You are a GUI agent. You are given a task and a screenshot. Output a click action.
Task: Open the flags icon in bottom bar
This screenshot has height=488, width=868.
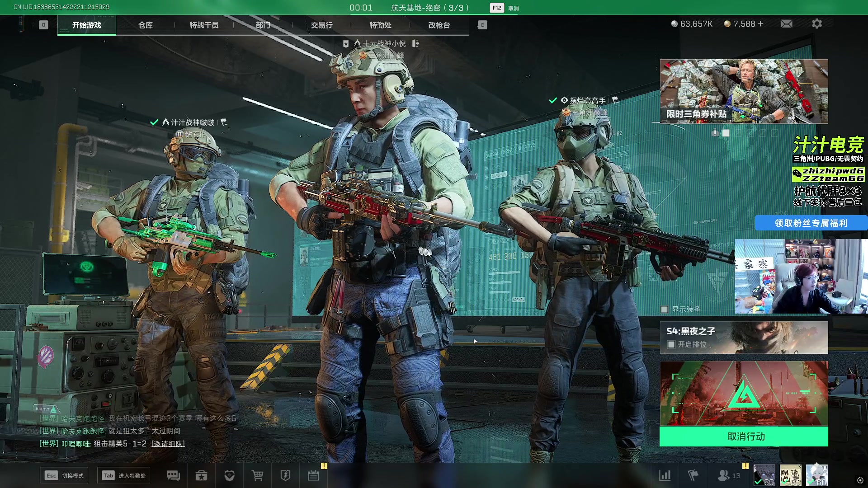point(693,475)
